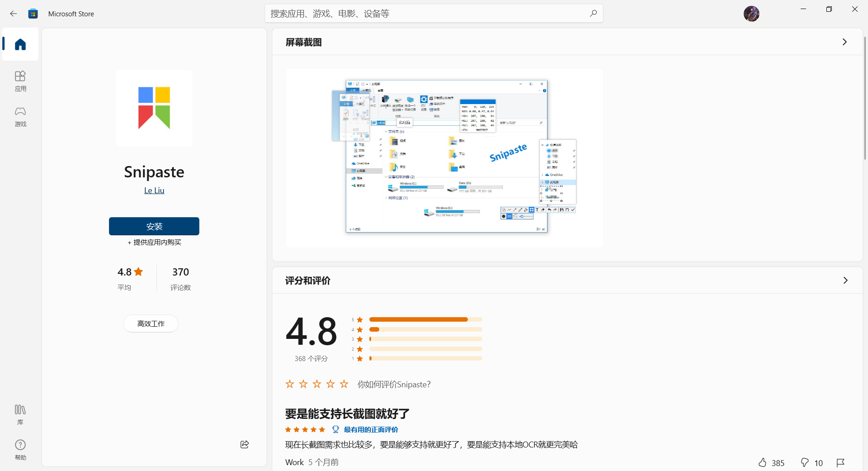Rate Snipaste four stars
The height and width of the screenshot is (471, 868).
click(x=330, y=384)
